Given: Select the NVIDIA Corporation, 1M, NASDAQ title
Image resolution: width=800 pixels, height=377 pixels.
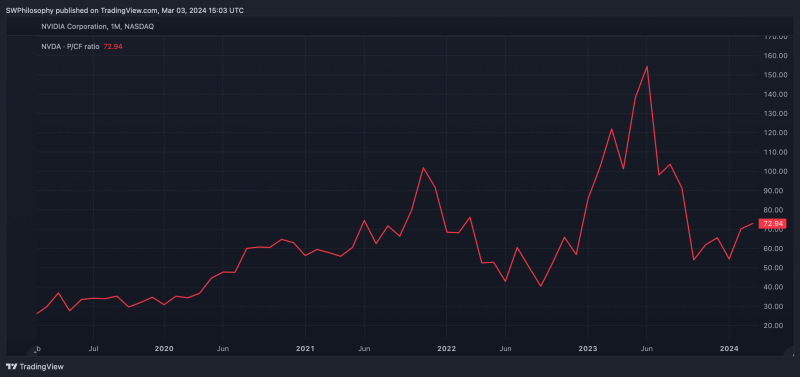Looking at the screenshot, I should 97,27.
